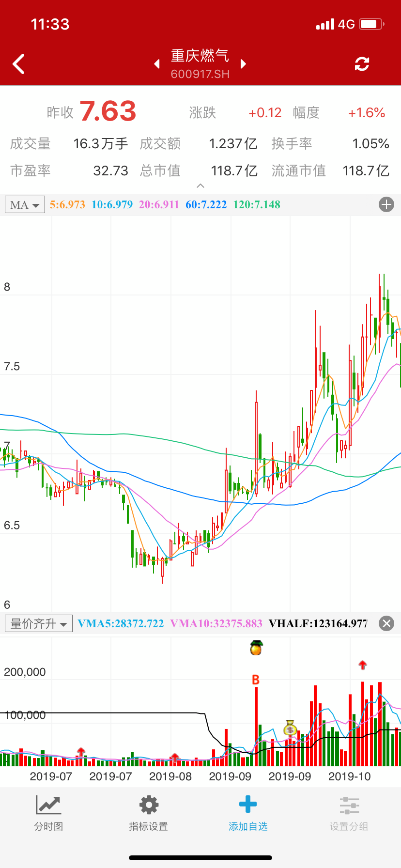
Task: Tap the percentage change +1.6%
Action: coord(367,113)
